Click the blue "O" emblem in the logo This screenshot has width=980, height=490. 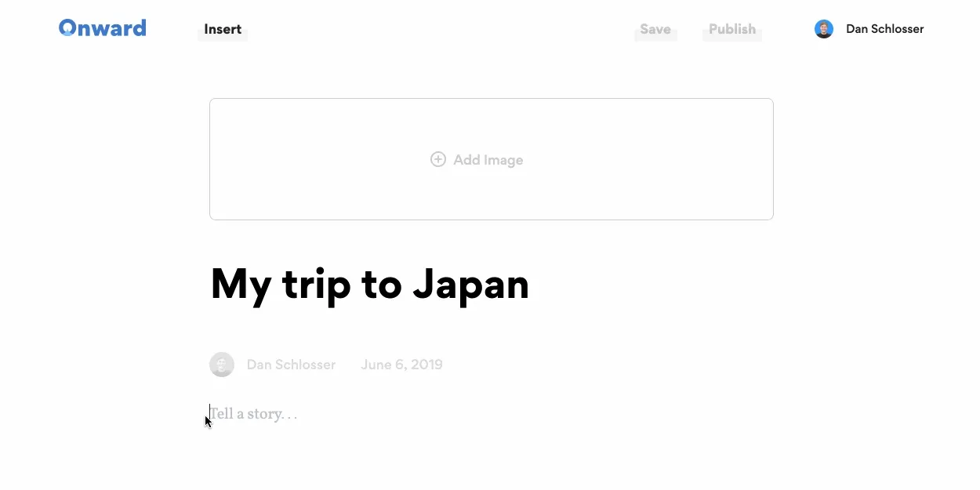coord(67,28)
